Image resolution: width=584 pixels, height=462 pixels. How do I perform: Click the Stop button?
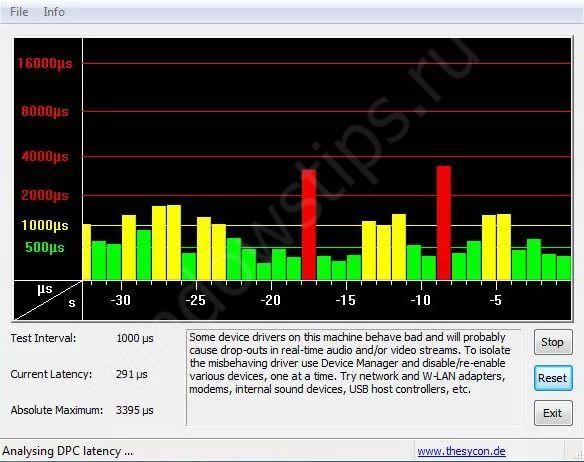tap(553, 342)
